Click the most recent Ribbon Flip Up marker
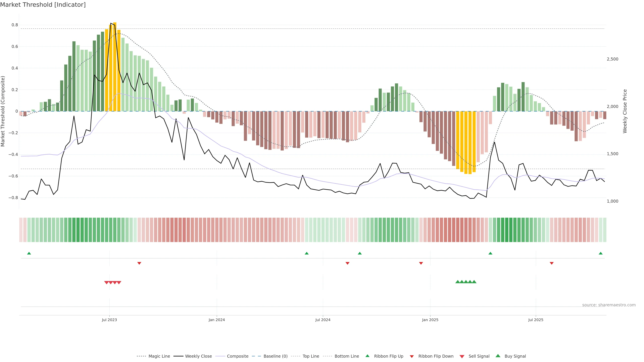Screen dimensions: 644x362 601,253
